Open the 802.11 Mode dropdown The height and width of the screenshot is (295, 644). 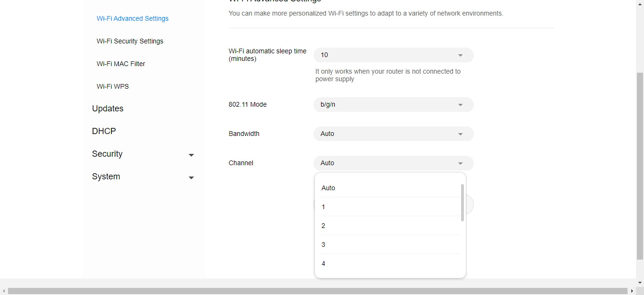coord(393,105)
